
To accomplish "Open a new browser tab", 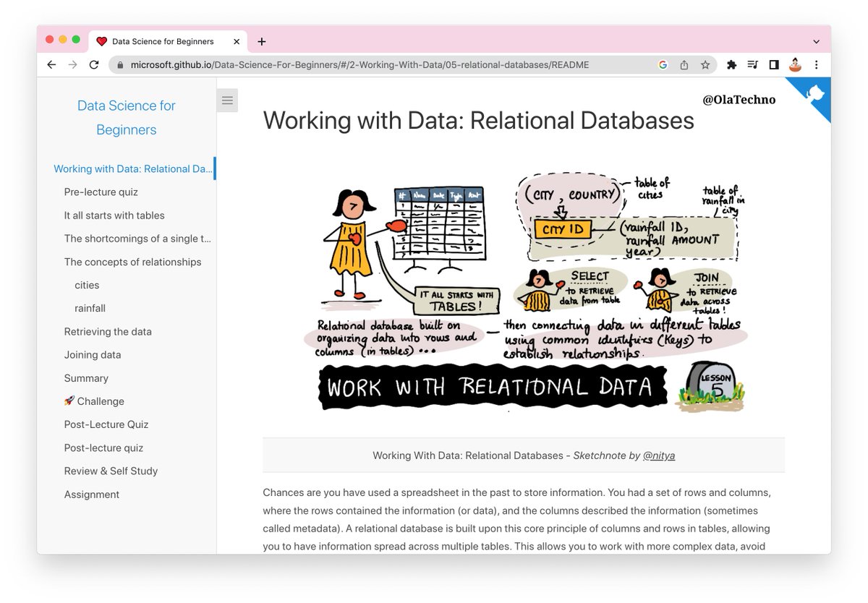I will [x=262, y=41].
